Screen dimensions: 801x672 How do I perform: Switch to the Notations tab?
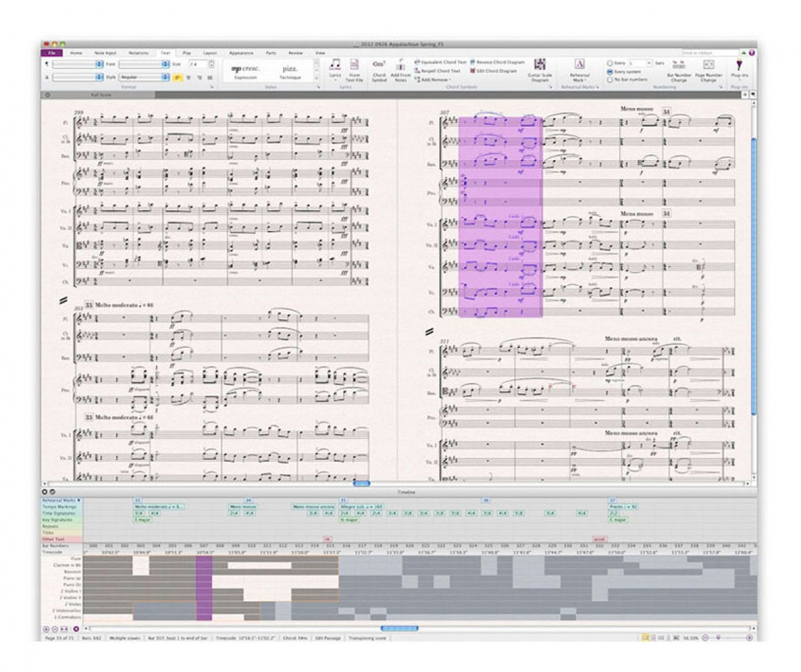[x=139, y=52]
